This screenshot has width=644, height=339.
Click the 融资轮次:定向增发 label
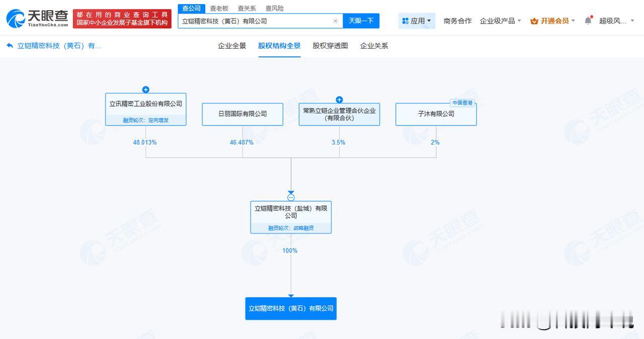(x=146, y=120)
